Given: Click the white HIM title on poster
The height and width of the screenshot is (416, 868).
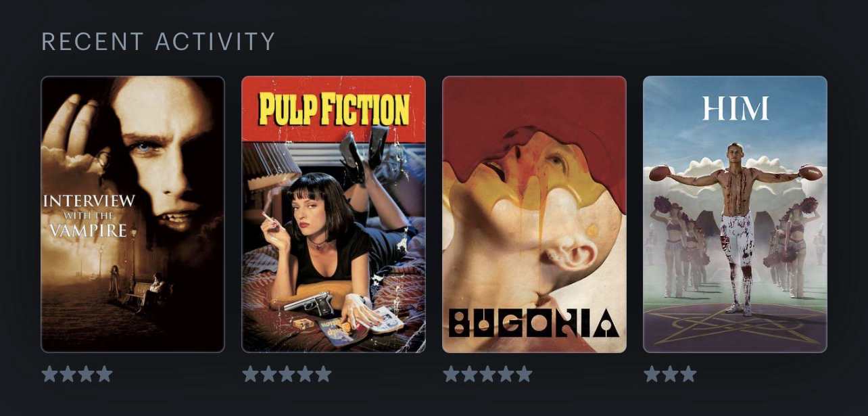Looking at the screenshot, I should [736, 108].
